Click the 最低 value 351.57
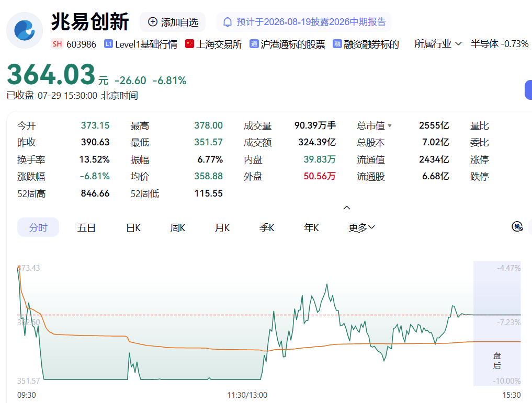The image size is (532, 403). click(x=208, y=142)
